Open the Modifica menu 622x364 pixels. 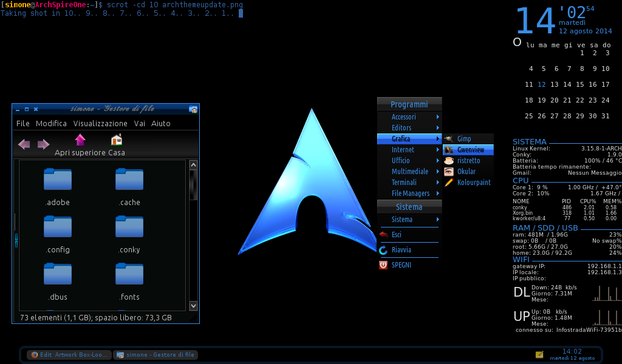(51, 124)
